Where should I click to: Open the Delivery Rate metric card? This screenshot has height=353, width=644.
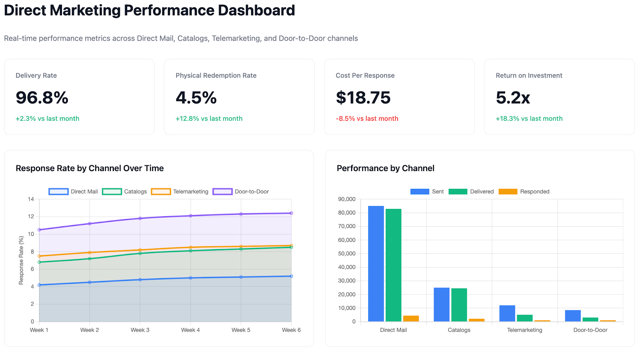[79, 97]
